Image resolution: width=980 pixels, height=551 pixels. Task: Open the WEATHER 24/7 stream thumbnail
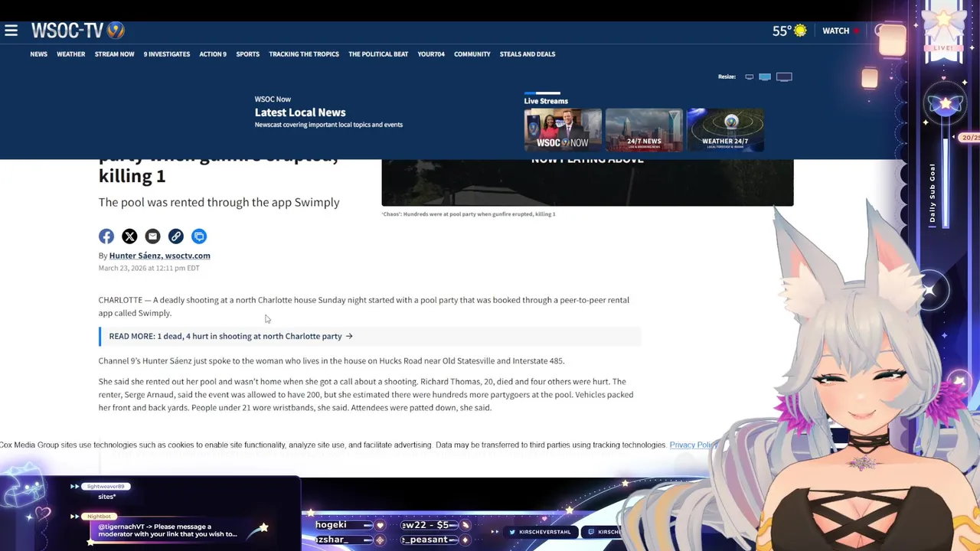(x=725, y=129)
